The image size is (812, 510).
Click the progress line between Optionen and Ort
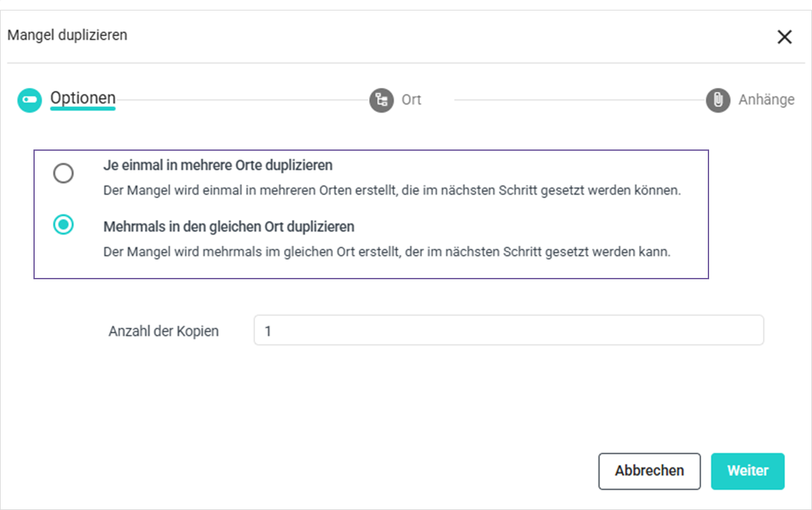[241, 100]
